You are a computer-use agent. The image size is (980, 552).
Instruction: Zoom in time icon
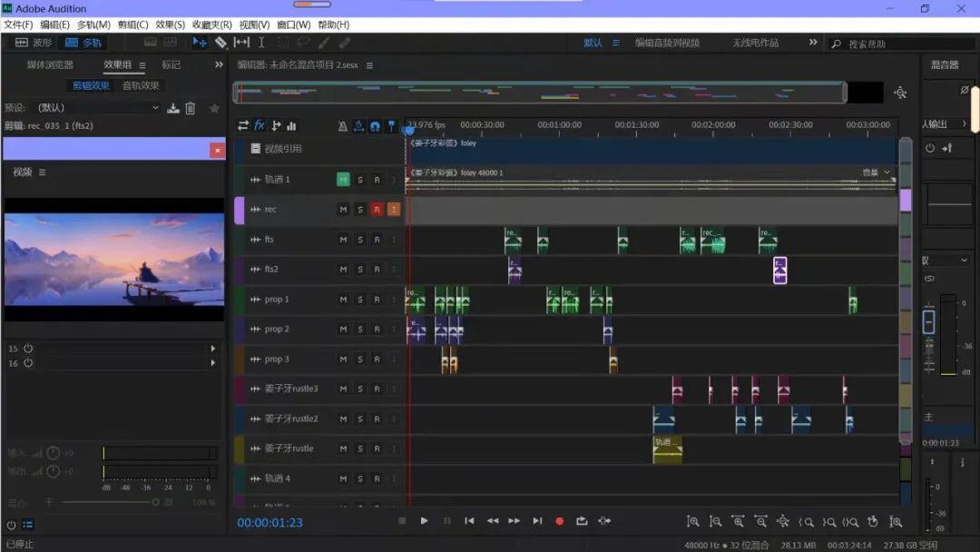(x=738, y=521)
